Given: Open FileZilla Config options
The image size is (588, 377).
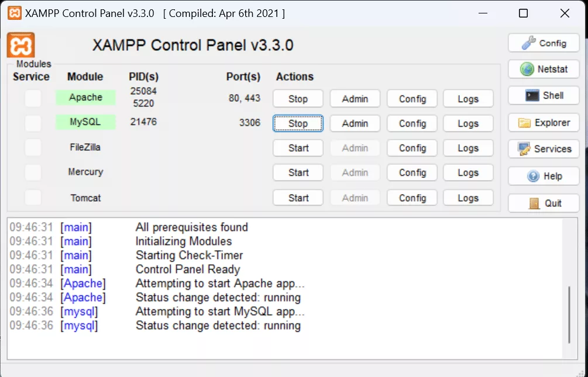Looking at the screenshot, I should coord(412,148).
